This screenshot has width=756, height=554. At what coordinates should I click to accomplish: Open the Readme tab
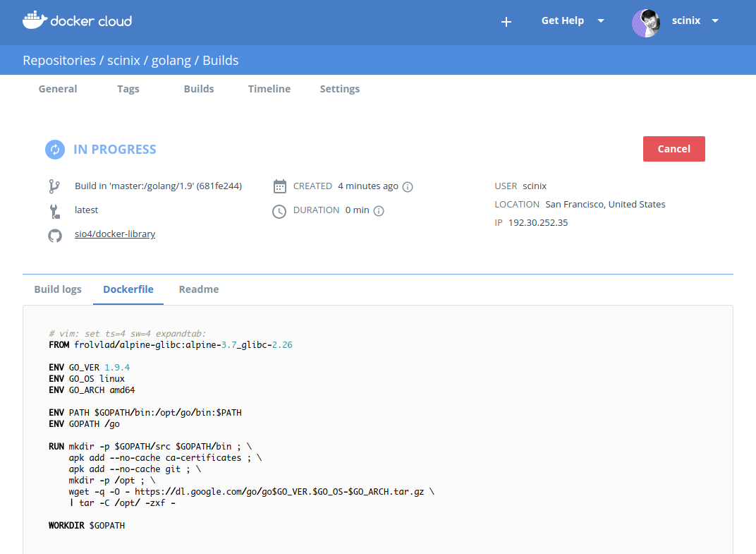pos(199,289)
